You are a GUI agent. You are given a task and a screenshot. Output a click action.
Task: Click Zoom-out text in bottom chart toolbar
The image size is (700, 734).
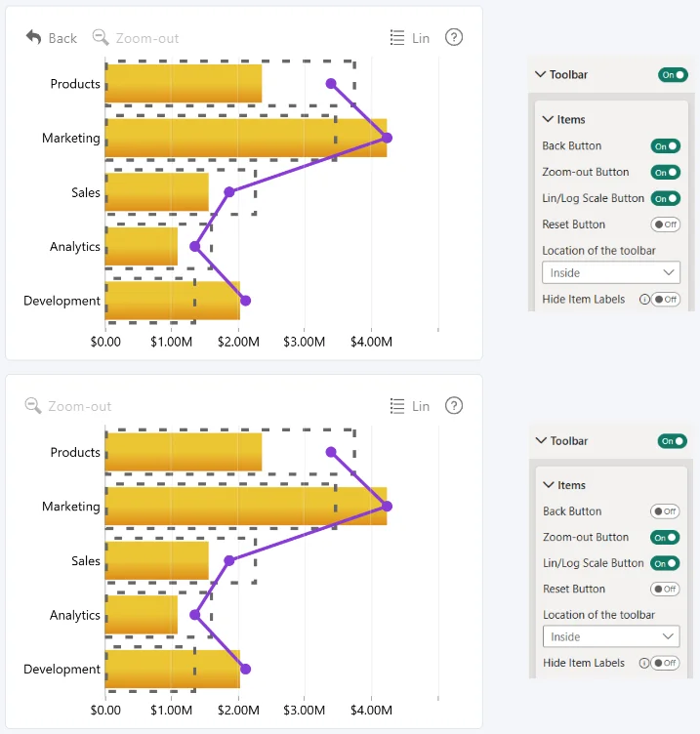[x=80, y=406]
